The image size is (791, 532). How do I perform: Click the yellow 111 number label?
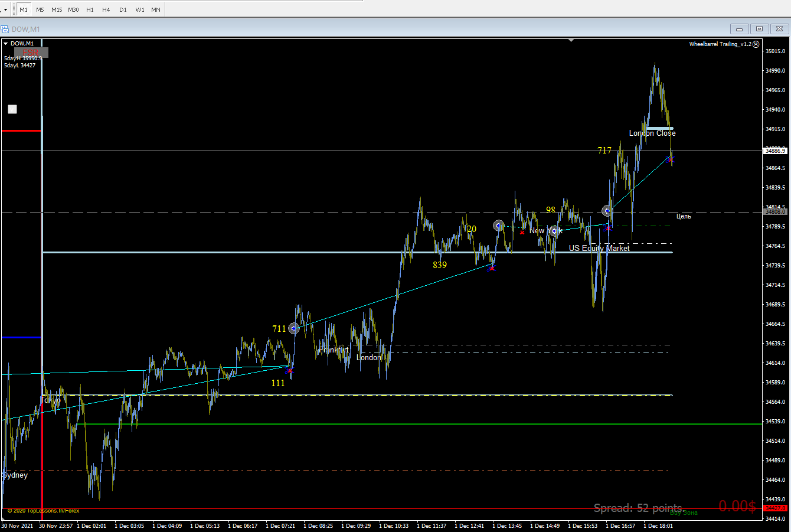[278, 383]
